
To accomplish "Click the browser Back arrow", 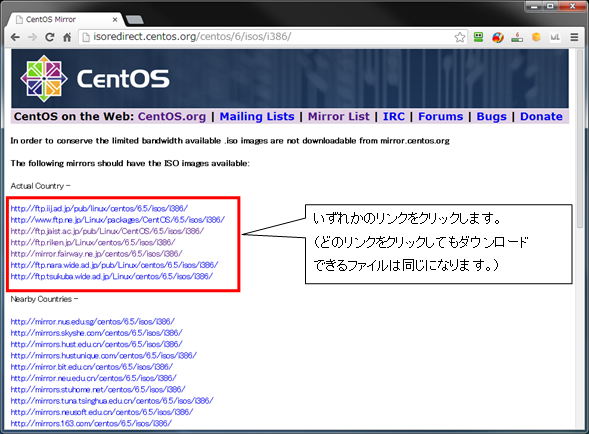I will (15, 37).
